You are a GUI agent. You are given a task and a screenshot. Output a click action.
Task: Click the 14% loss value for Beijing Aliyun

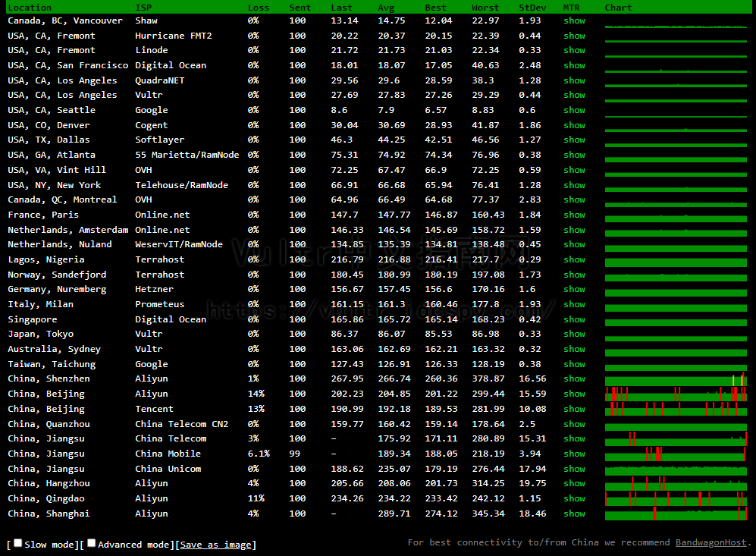[256, 394]
